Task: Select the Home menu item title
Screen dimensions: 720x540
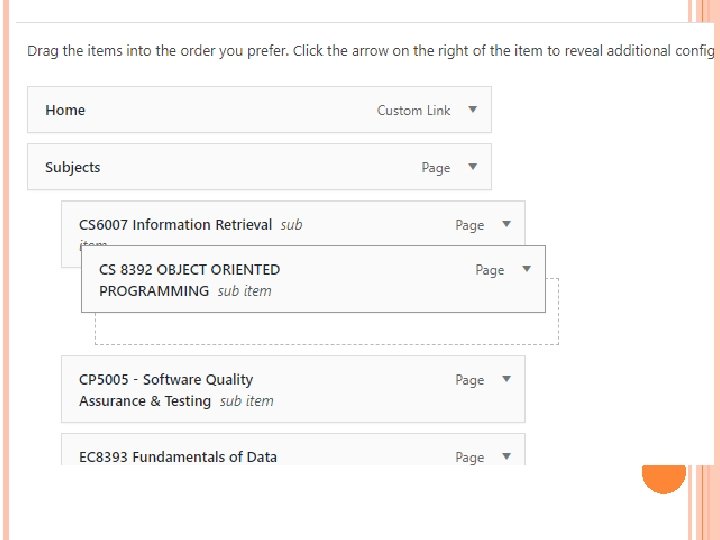Action: coord(65,110)
